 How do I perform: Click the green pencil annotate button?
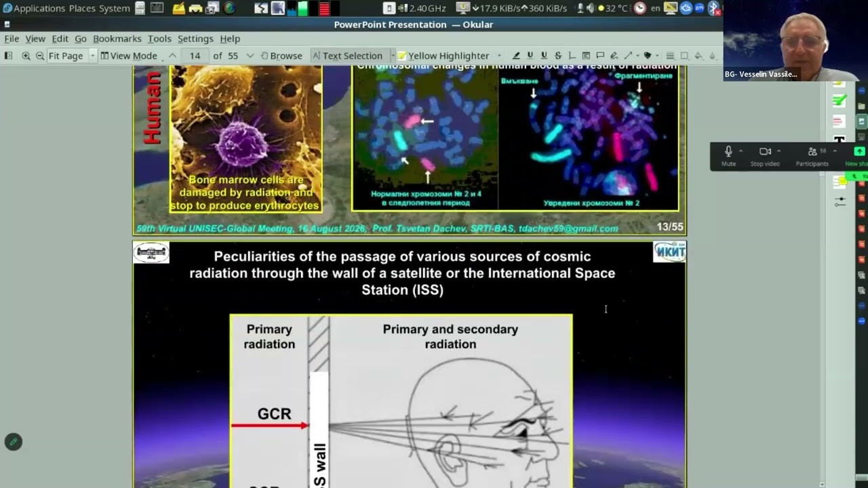[x=13, y=442]
